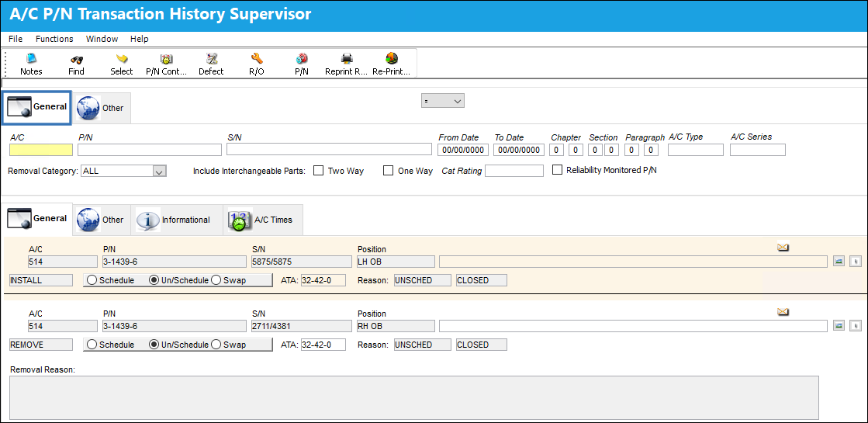Click the Re-Print... toolbar icon
This screenshot has height=423, width=868.
392,59
